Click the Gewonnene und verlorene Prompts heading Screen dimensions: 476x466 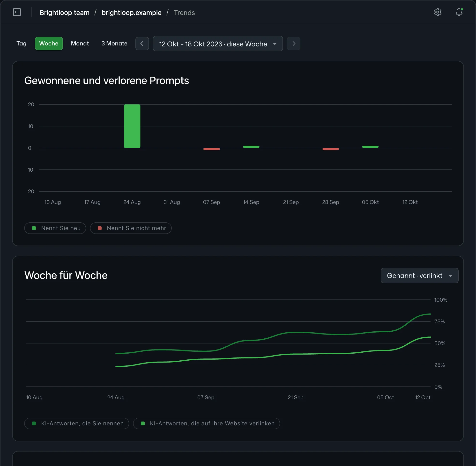[x=106, y=80]
